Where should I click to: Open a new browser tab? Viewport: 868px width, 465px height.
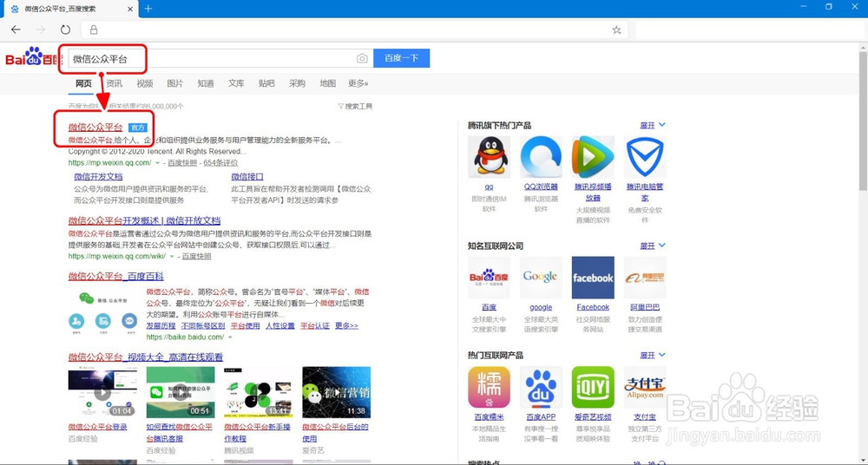(148, 9)
